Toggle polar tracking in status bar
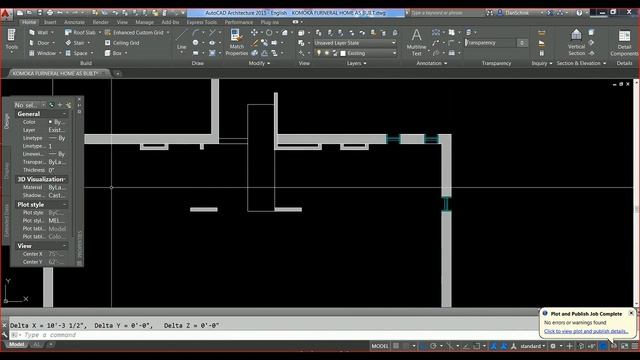Viewport: 640px width, 360px height. click(x=433, y=346)
